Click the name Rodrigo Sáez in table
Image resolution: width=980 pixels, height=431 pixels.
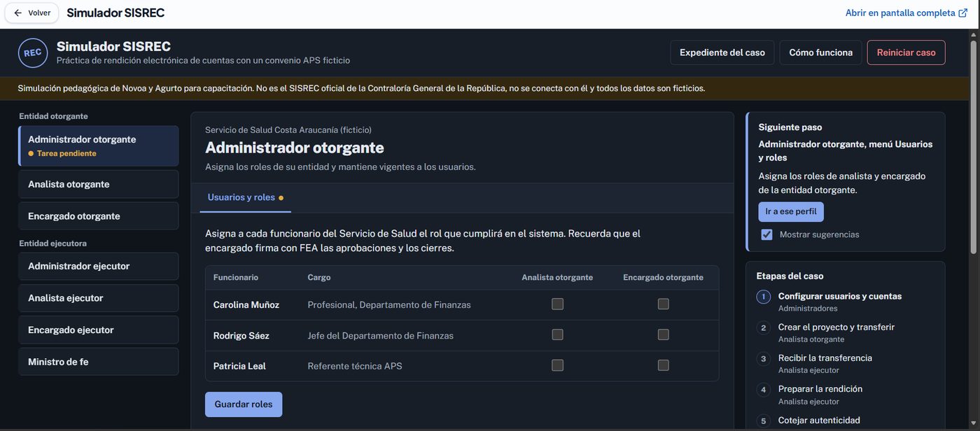pyautogui.click(x=241, y=336)
